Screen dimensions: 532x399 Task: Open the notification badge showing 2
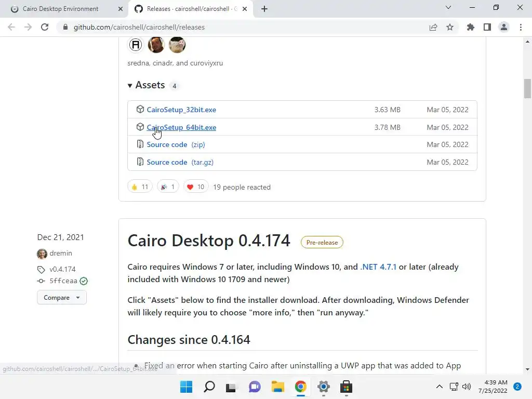coord(517,387)
